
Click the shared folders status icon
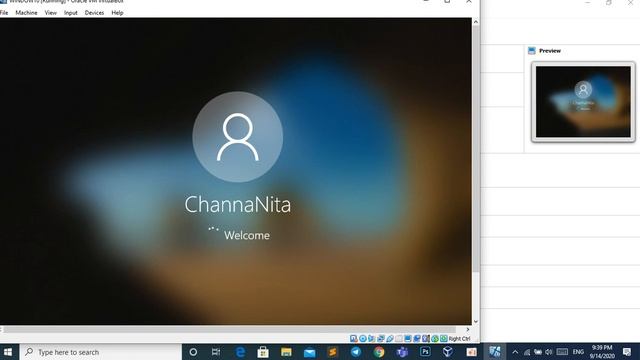(399, 338)
